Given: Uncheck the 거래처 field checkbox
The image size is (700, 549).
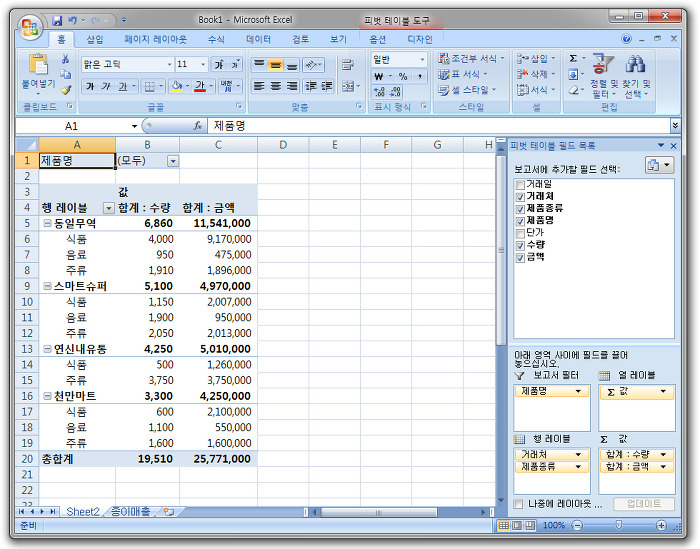Looking at the screenshot, I should 520,197.
